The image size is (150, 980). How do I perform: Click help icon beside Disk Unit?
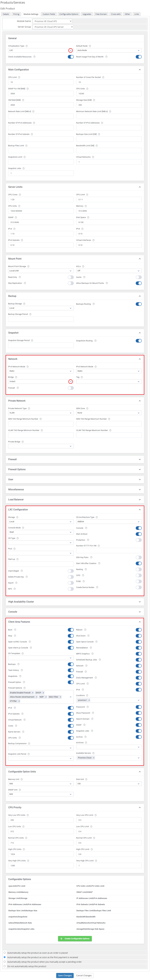pyautogui.click(x=87, y=780)
